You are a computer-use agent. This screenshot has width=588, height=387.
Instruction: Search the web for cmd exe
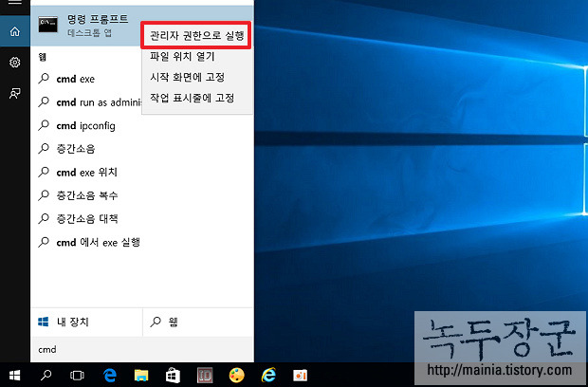pyautogui.click(x=86, y=79)
